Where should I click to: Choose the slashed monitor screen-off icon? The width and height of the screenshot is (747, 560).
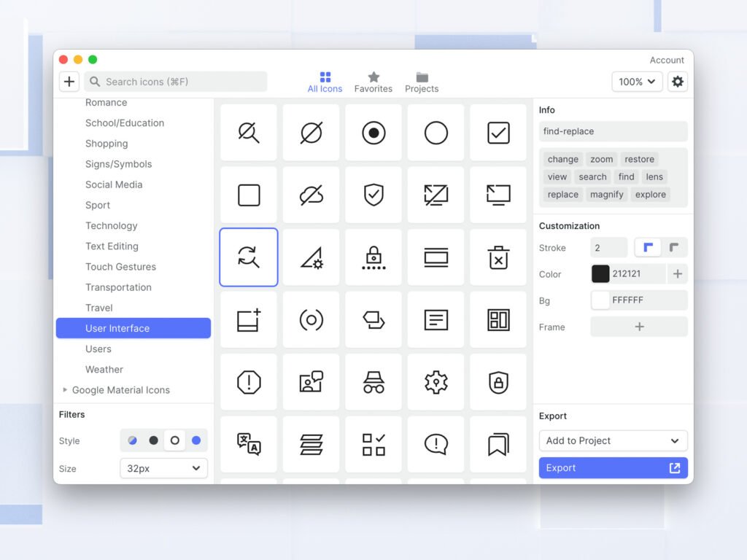tap(436, 195)
